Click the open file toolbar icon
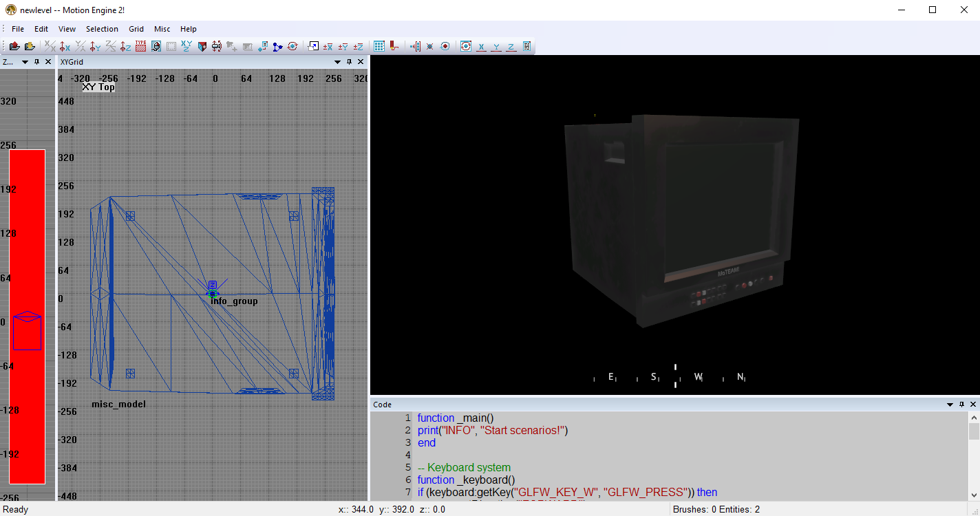Viewport: 980px width, 516px height. click(14, 46)
